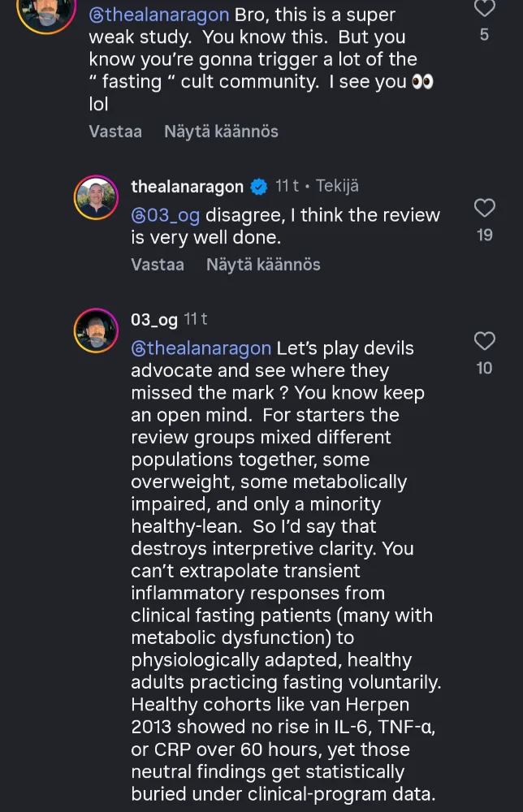Click the 03_og username above the long comment
The image size is (523, 812).
[153, 320]
